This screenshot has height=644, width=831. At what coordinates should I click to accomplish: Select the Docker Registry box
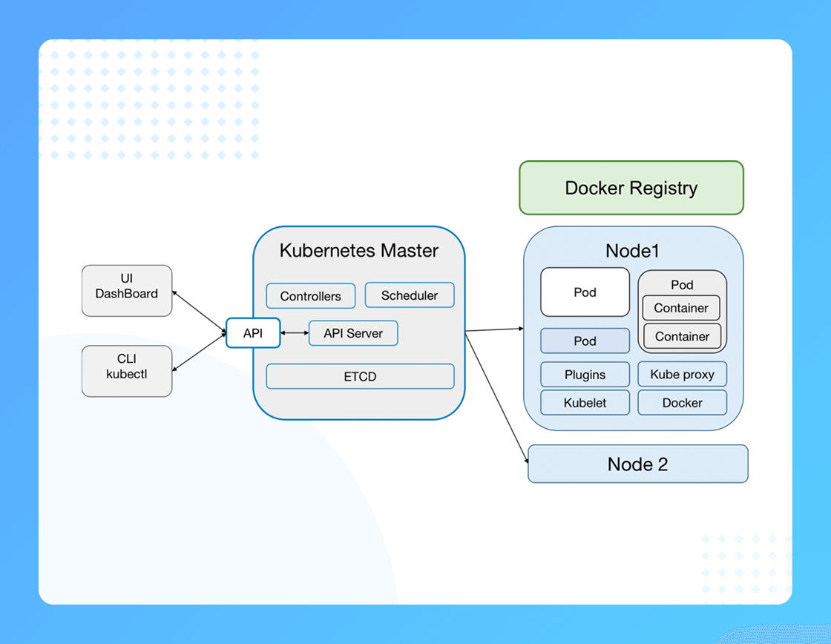pyautogui.click(x=631, y=188)
